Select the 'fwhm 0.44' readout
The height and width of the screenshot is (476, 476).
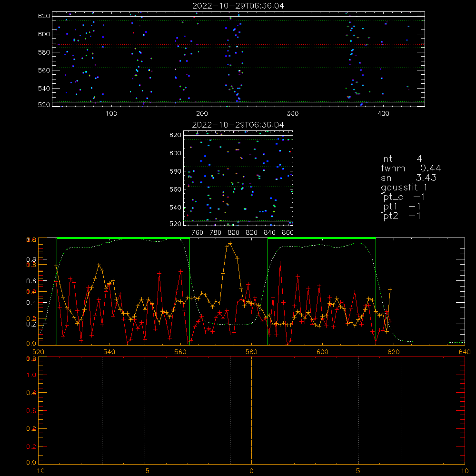coord(411,168)
